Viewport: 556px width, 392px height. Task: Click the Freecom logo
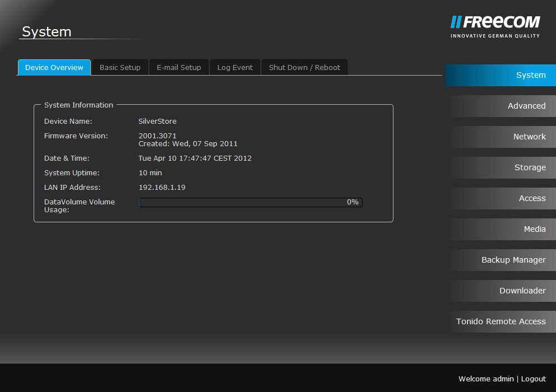[495, 26]
